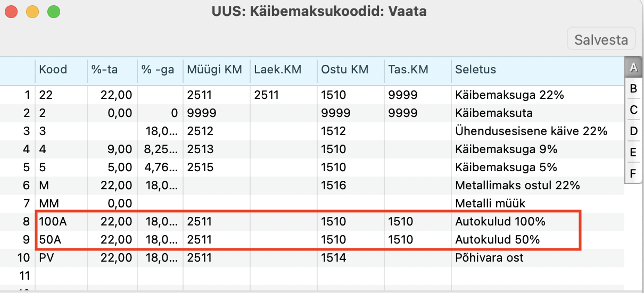This screenshot has width=644, height=293.
Task: Click the green zoom window button
Action: click(x=54, y=11)
